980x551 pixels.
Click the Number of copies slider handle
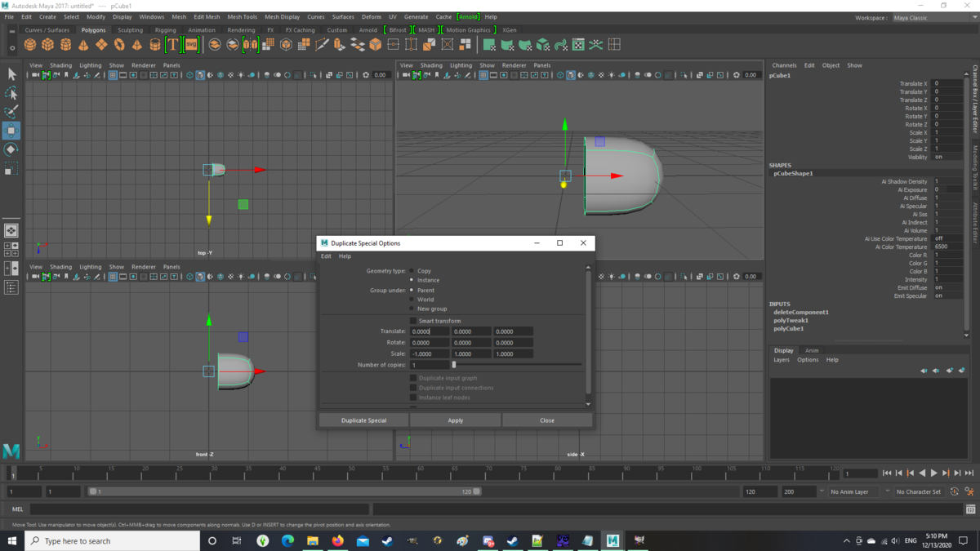pos(454,365)
